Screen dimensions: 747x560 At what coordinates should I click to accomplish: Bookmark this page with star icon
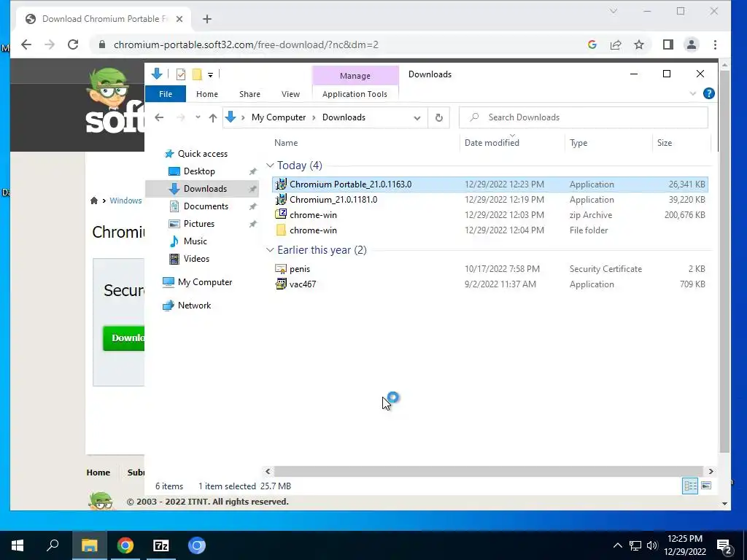tap(639, 44)
